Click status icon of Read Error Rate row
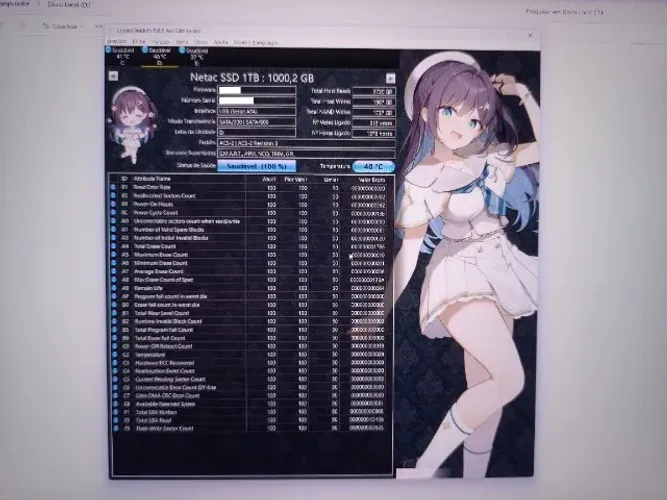The height and width of the screenshot is (500, 667). tap(113, 187)
